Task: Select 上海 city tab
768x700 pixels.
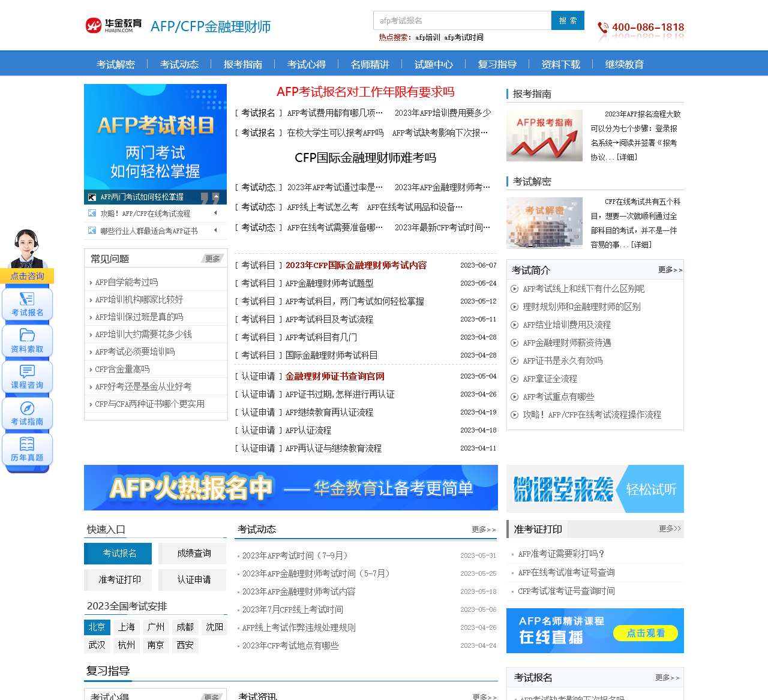Action: (x=126, y=627)
